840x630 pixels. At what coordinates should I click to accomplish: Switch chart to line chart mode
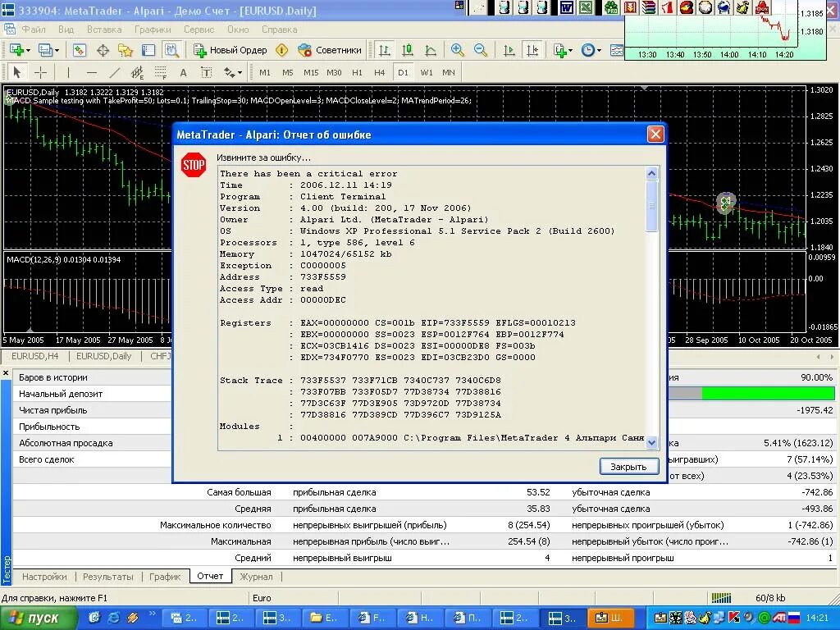[431, 50]
